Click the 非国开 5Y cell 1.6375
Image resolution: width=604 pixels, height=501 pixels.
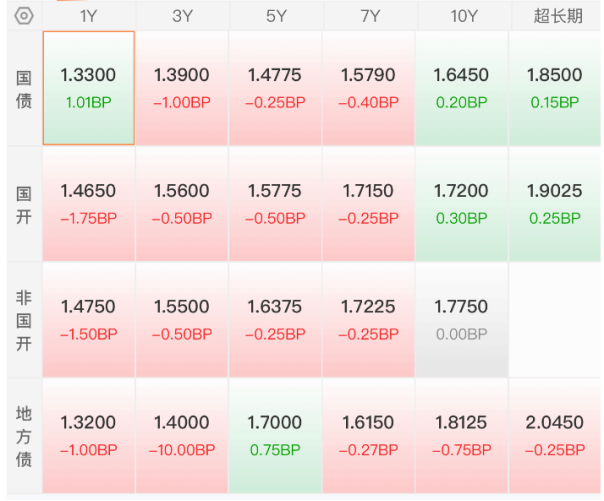[x=275, y=320]
